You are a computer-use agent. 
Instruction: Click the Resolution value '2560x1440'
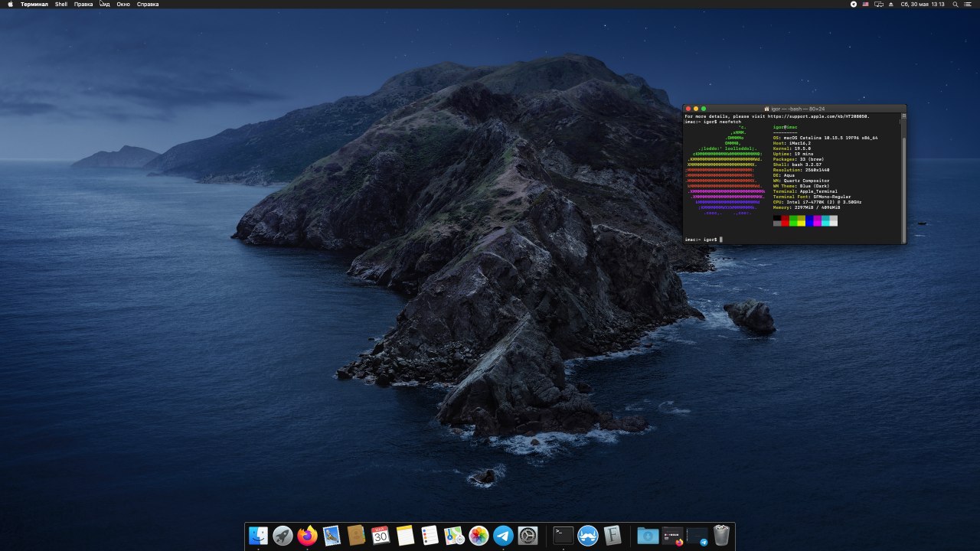818,170
